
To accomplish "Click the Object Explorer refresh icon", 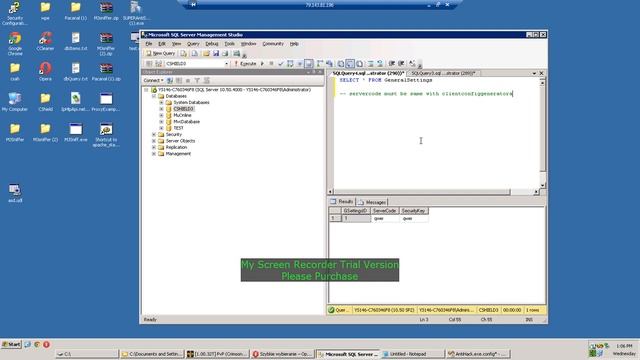I will [x=207, y=80].
